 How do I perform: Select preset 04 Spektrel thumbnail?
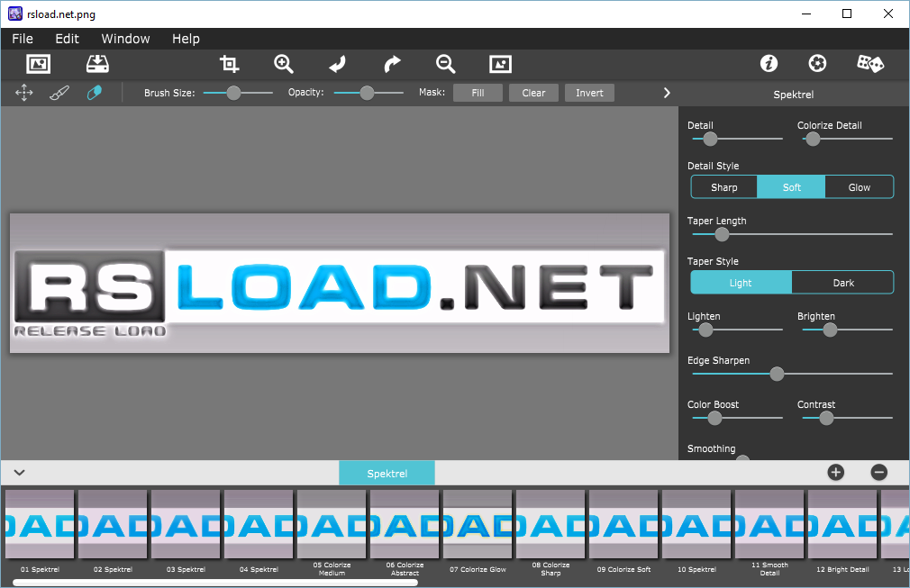pyautogui.click(x=259, y=524)
